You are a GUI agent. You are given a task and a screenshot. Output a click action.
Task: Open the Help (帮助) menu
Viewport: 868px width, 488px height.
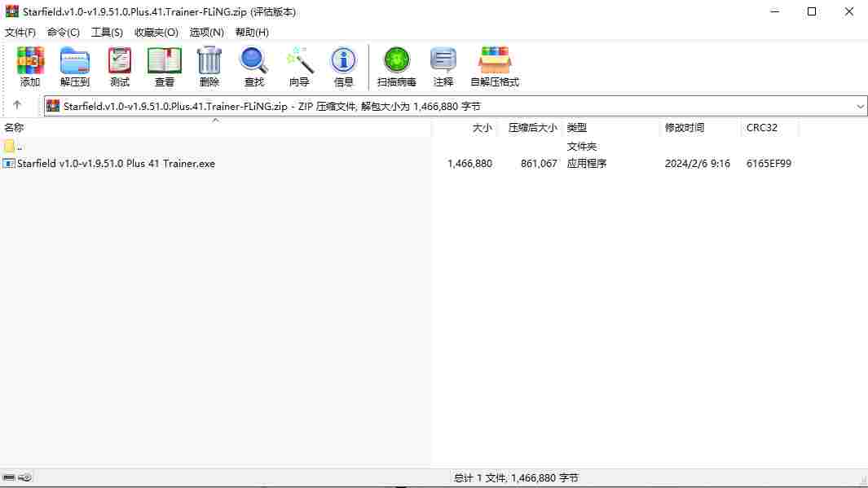(x=252, y=32)
